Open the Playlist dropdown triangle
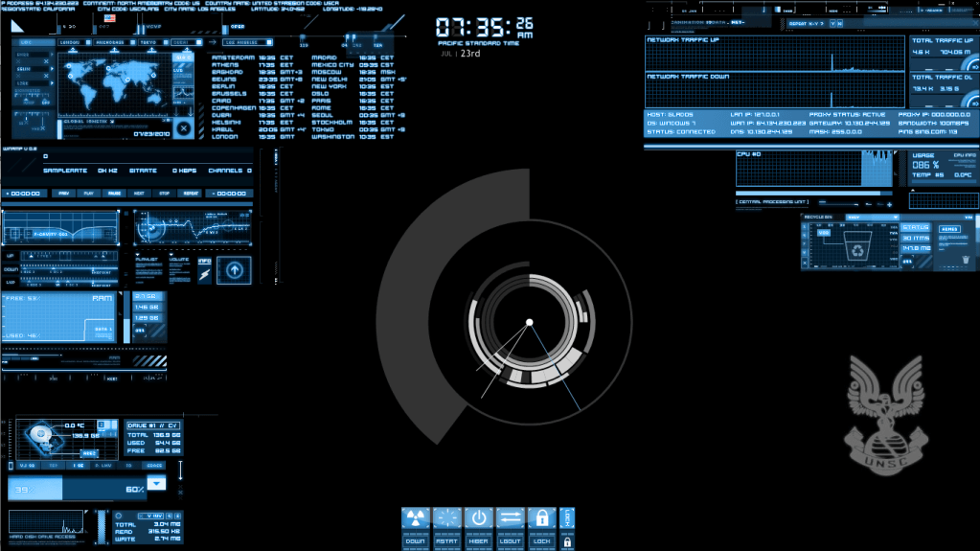 (138, 255)
